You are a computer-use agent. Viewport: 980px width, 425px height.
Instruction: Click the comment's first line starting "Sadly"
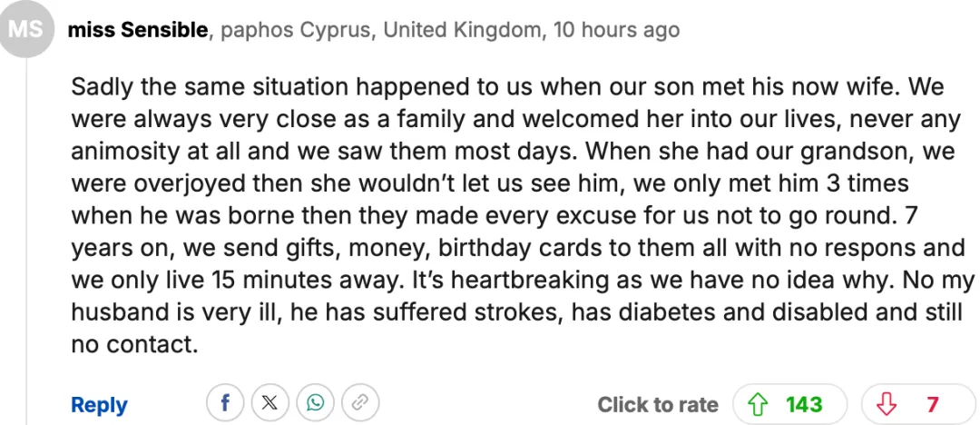coord(507,88)
